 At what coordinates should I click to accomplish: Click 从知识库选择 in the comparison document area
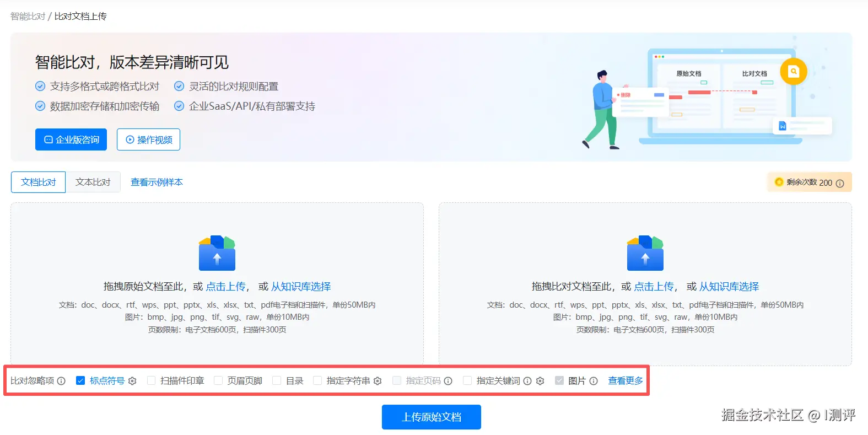click(x=729, y=287)
